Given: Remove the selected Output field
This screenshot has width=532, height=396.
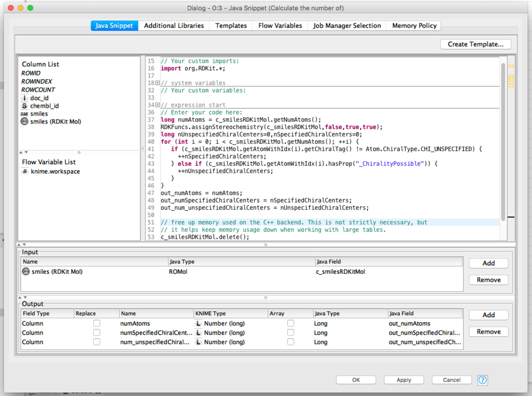Looking at the screenshot, I should tap(489, 332).
